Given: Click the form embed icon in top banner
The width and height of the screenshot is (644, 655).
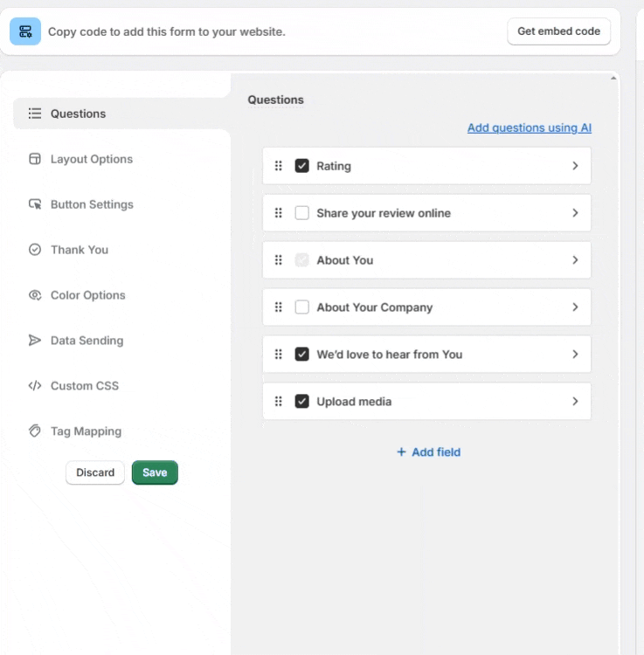Looking at the screenshot, I should click(25, 31).
